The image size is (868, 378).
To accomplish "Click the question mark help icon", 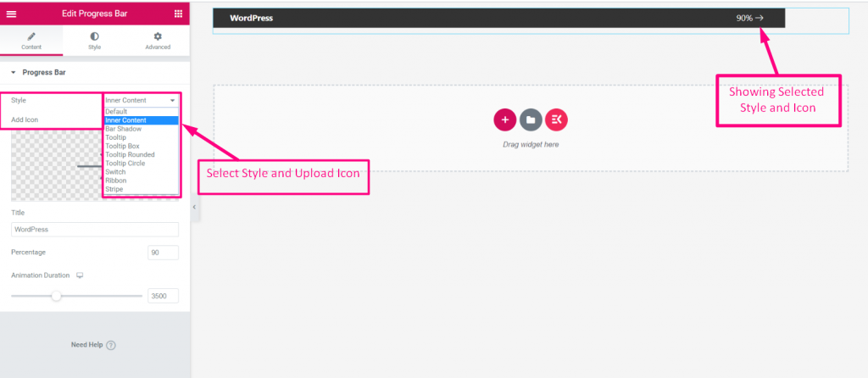I will pyautogui.click(x=111, y=345).
